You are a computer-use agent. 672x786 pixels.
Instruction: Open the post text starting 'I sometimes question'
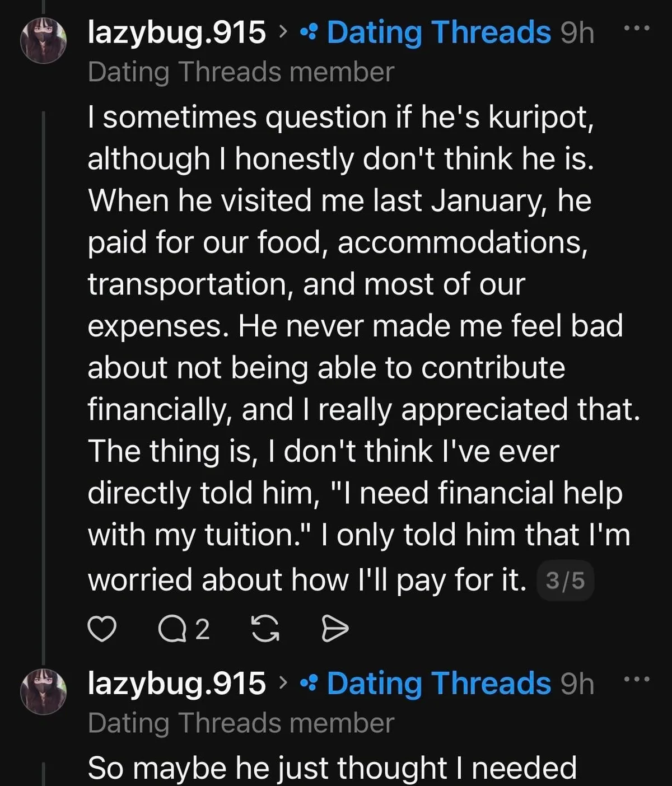pos(364,348)
